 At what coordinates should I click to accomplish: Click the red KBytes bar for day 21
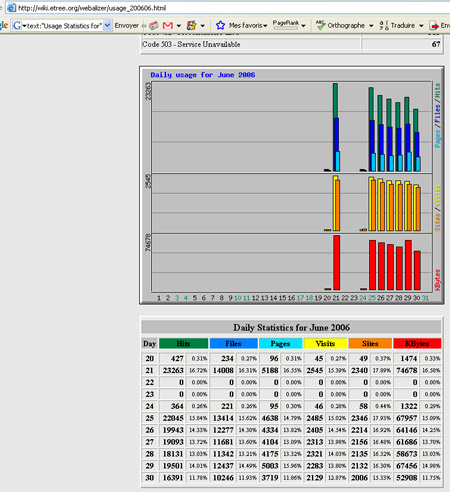coord(337,262)
